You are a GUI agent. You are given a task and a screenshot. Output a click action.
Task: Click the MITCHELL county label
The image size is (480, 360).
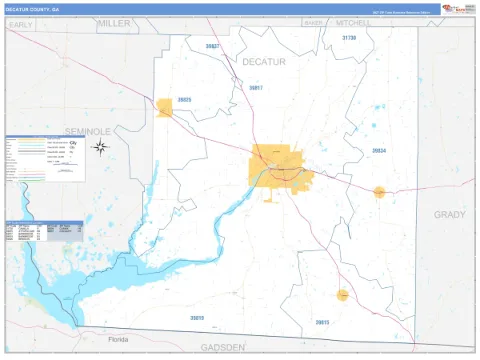pos(353,23)
